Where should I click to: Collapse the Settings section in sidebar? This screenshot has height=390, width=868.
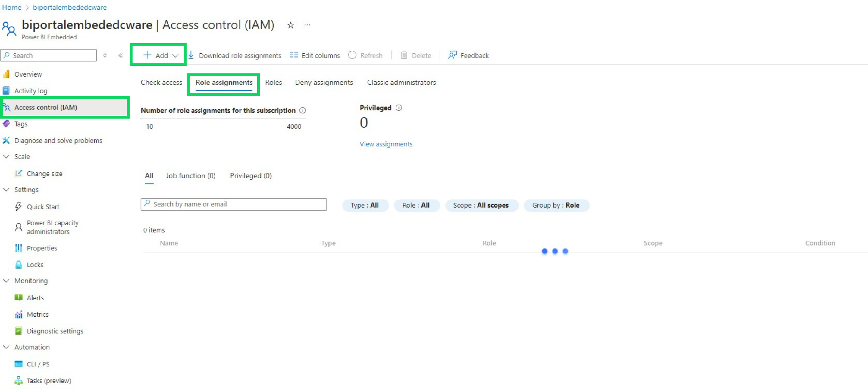pos(6,190)
